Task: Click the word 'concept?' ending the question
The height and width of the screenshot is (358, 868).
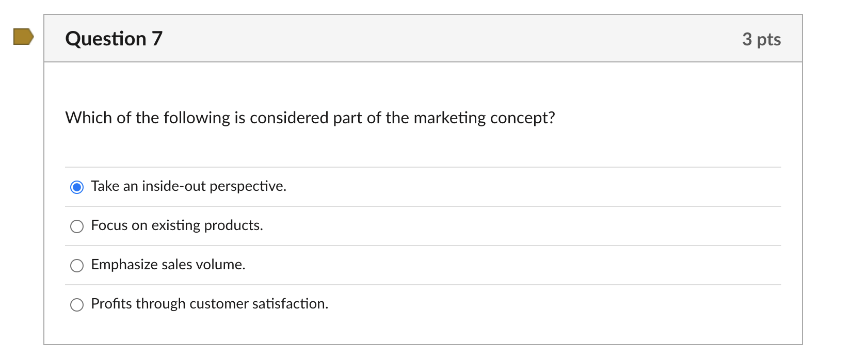Action: tap(522, 118)
